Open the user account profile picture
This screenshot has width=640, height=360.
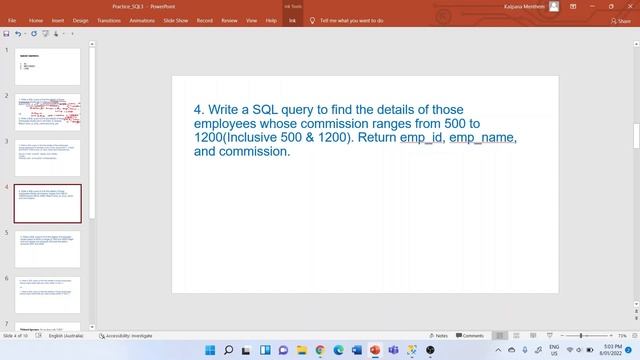[x=554, y=6]
